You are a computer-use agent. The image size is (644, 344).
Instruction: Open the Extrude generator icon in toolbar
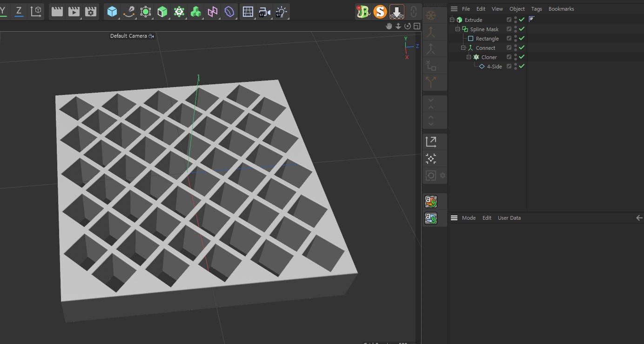162,12
